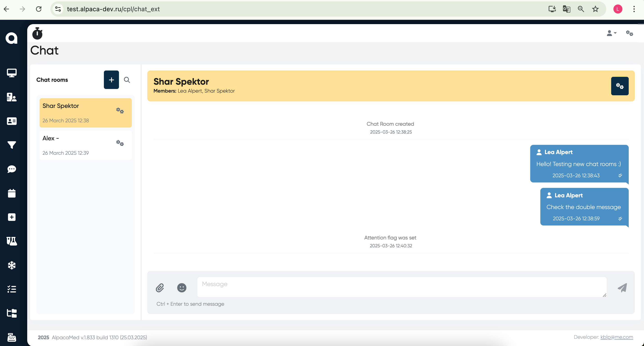Click the kblp@me.com developer link

point(617,337)
